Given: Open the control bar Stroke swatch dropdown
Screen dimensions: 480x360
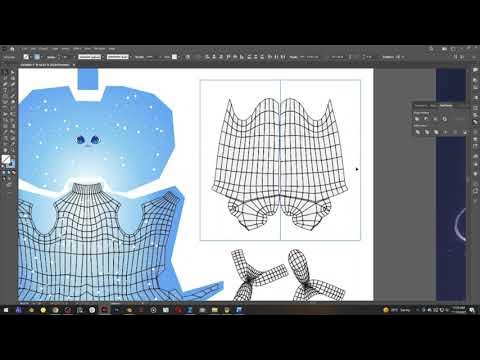Looking at the screenshot, I should (42, 57).
